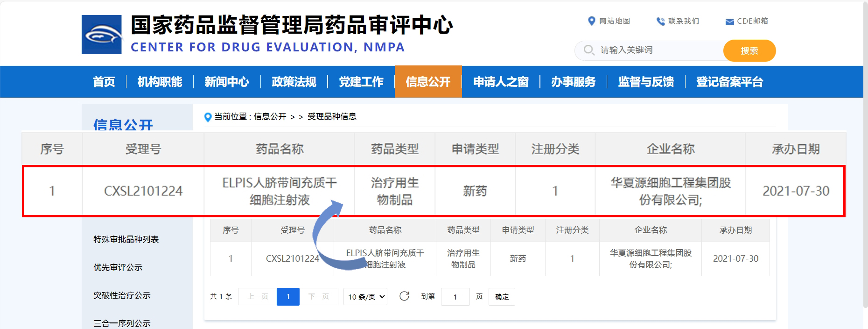Click 治疗用生物制品 cell in enlarged row
This screenshot has width=868, height=329.
tap(395, 191)
